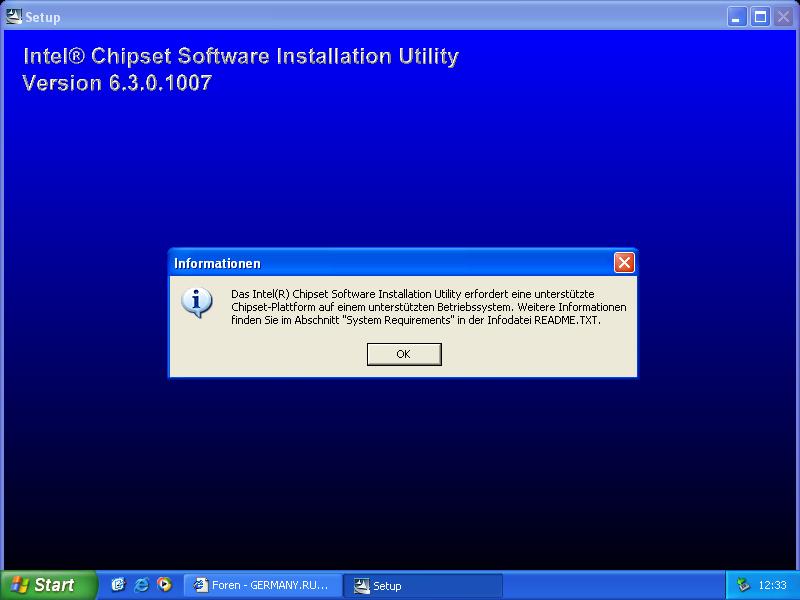Maximize the Setup window
The width and height of the screenshot is (800, 600).
click(x=760, y=17)
